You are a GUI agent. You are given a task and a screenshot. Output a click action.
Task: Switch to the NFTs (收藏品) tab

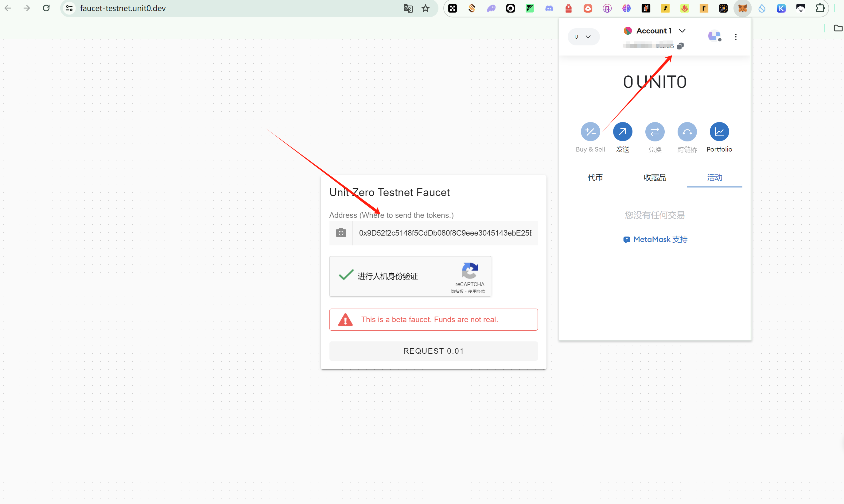click(x=655, y=177)
